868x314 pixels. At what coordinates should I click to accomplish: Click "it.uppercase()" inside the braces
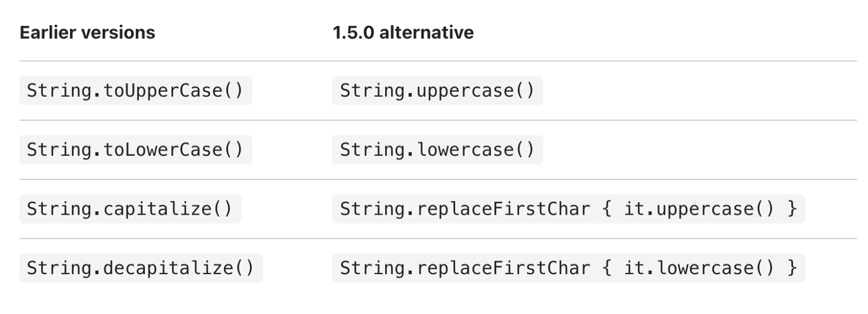tap(699, 209)
